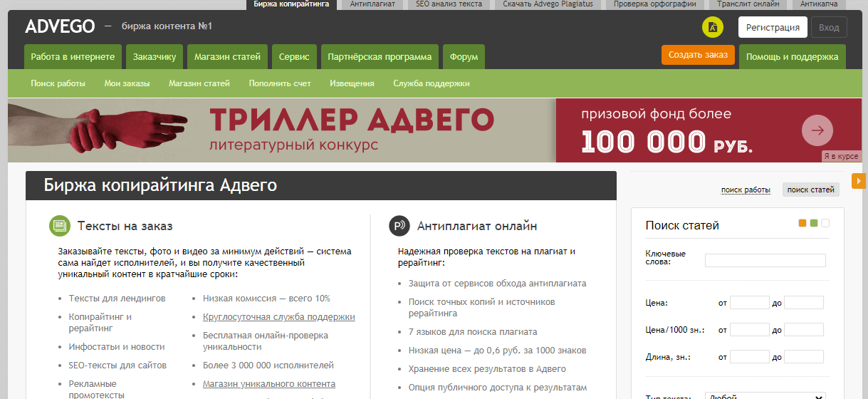
Task: Select the orange color swatch
Action: (x=802, y=223)
